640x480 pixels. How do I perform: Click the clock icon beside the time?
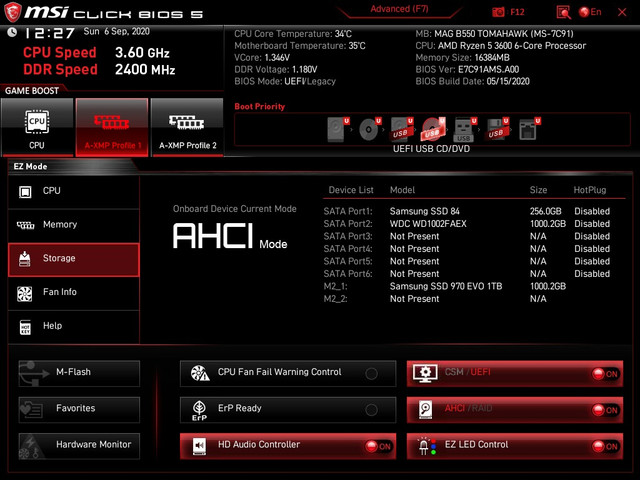pos(12,32)
